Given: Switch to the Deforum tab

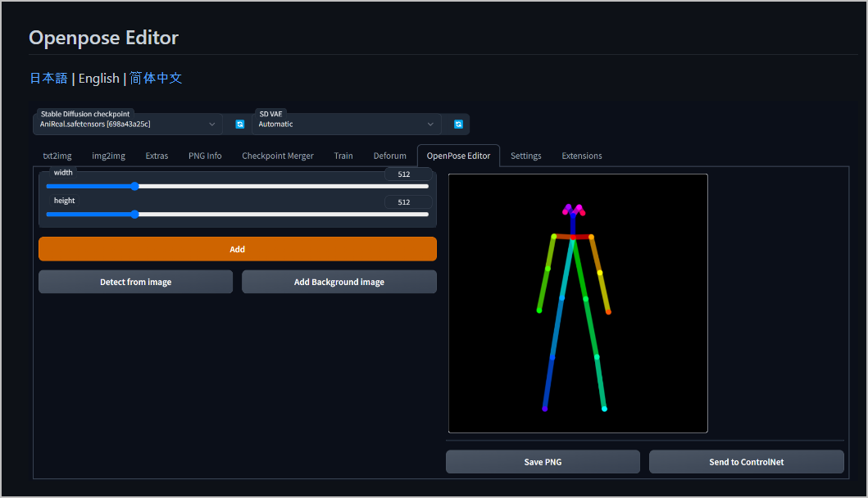Looking at the screenshot, I should (x=389, y=155).
